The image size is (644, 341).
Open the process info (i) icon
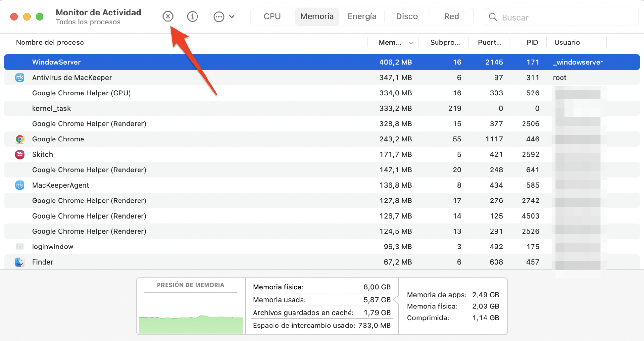coord(192,16)
